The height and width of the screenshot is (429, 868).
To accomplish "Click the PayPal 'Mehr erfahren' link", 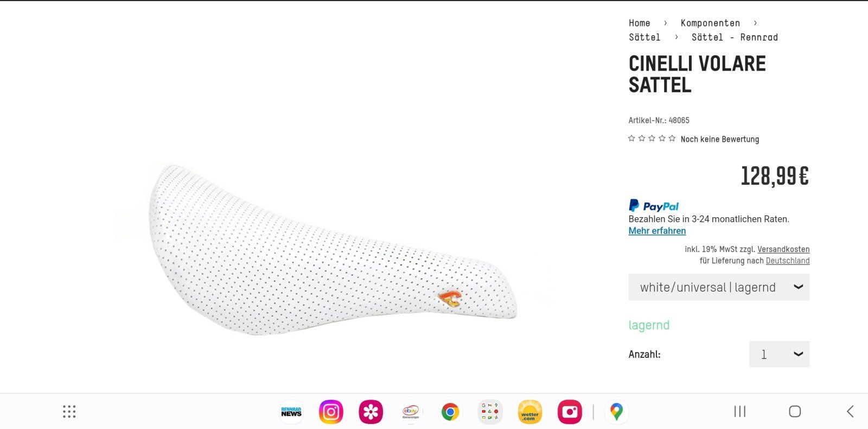I will click(657, 231).
